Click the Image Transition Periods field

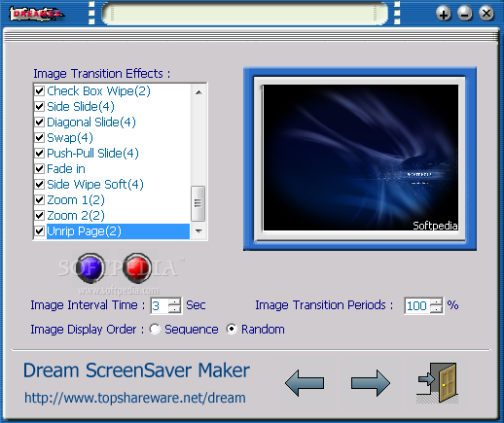tap(417, 305)
